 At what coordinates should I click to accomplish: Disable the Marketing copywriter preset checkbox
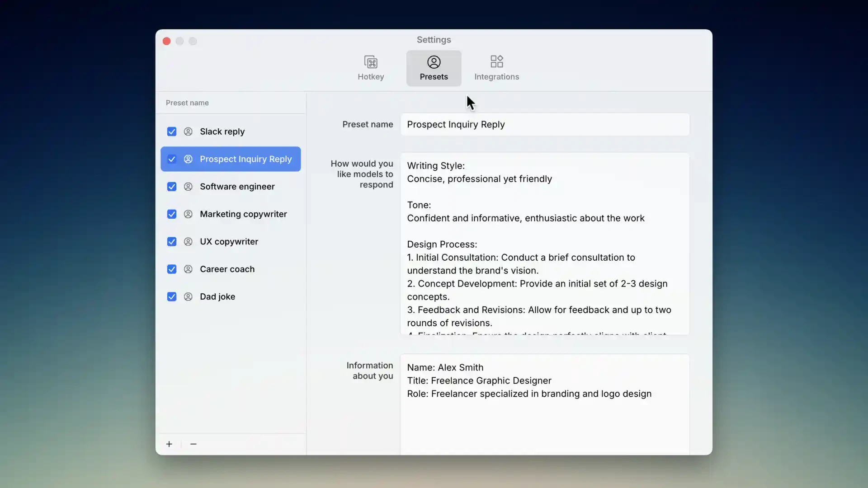click(x=171, y=214)
